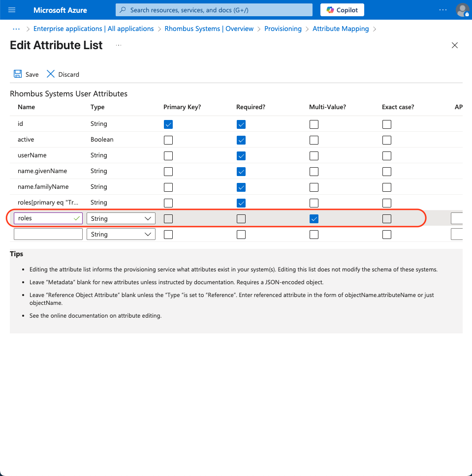Check Primary Key for name.familyName
Viewport: 472px width, 476px height.
[x=168, y=188]
